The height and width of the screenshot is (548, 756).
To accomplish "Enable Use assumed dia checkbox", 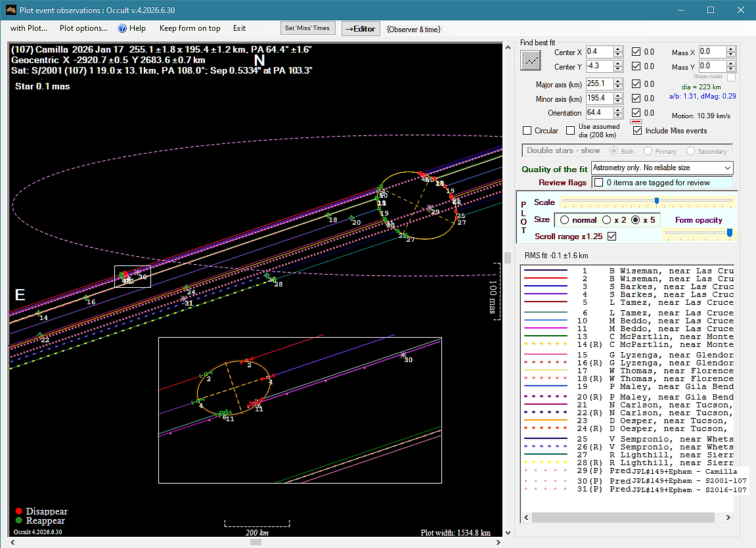I will [571, 131].
